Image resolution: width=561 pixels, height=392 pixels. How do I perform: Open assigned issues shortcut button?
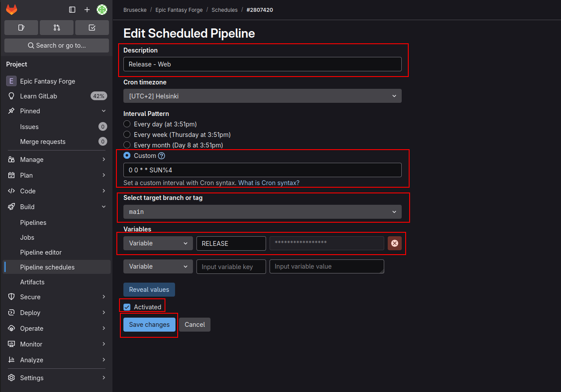21,28
